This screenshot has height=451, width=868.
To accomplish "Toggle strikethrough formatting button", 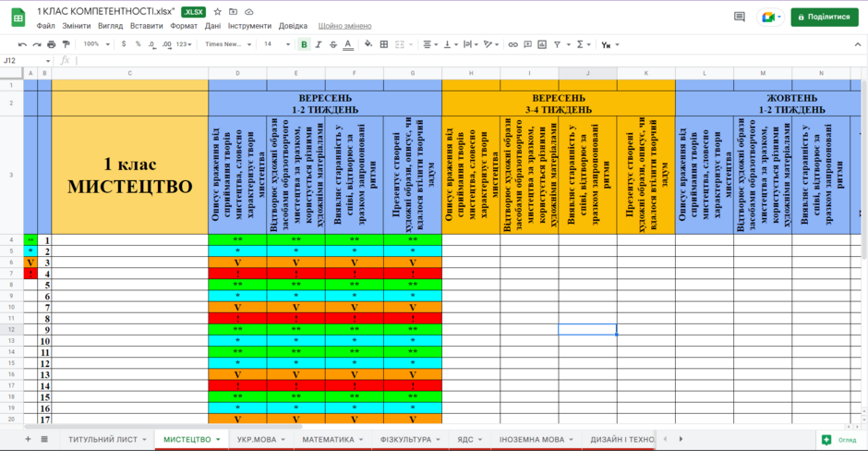I will [x=333, y=44].
